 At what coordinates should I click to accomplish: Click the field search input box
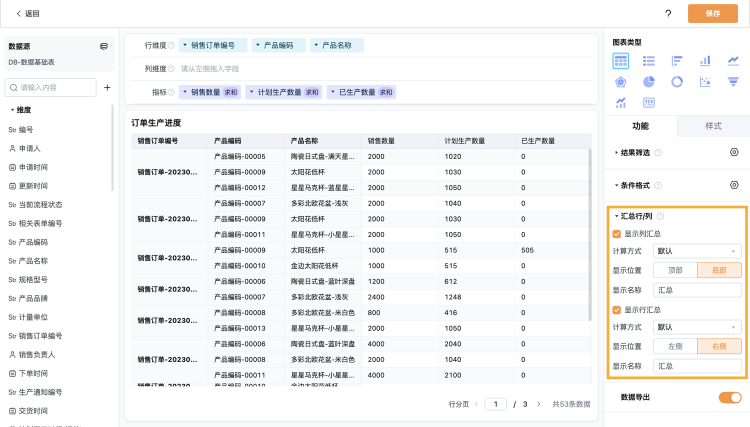click(x=52, y=88)
